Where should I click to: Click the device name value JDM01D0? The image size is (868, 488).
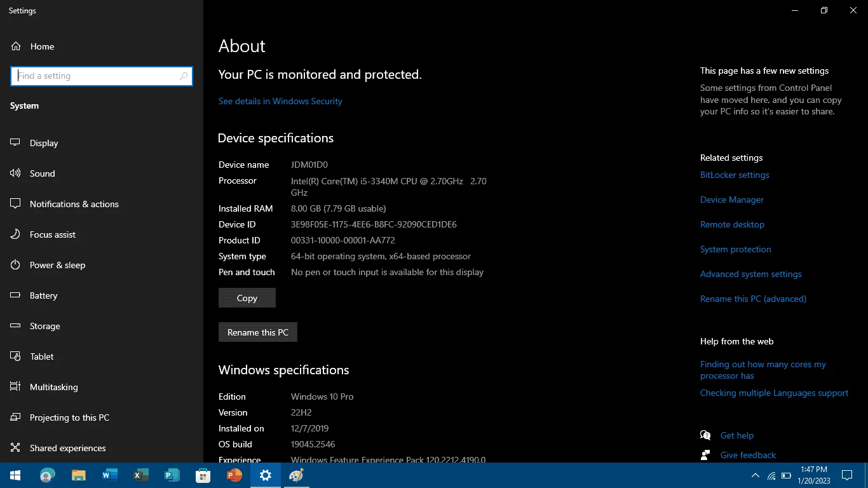pos(309,165)
